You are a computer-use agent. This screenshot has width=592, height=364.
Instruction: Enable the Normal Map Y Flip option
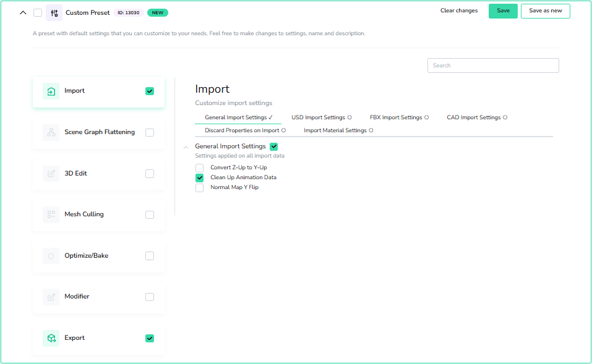point(199,187)
